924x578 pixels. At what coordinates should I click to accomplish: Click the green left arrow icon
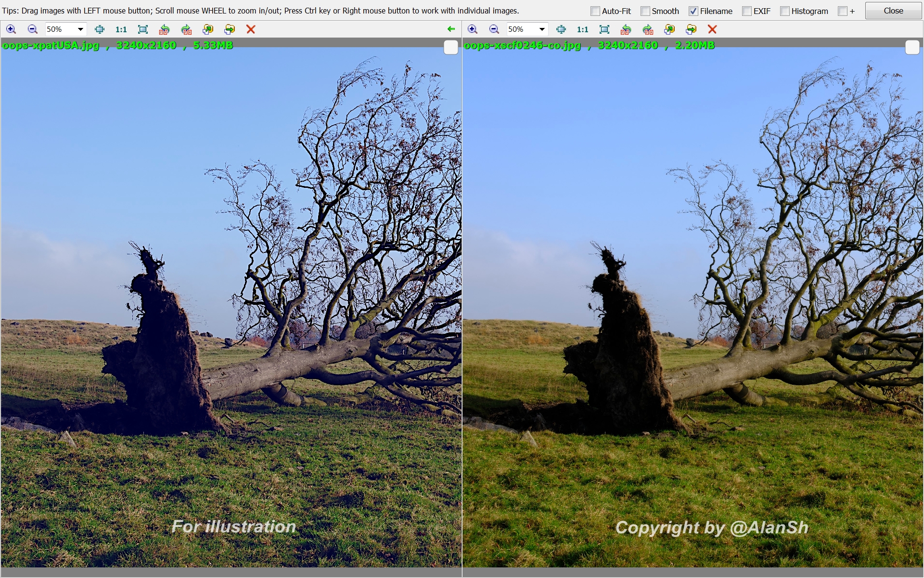[x=451, y=29]
